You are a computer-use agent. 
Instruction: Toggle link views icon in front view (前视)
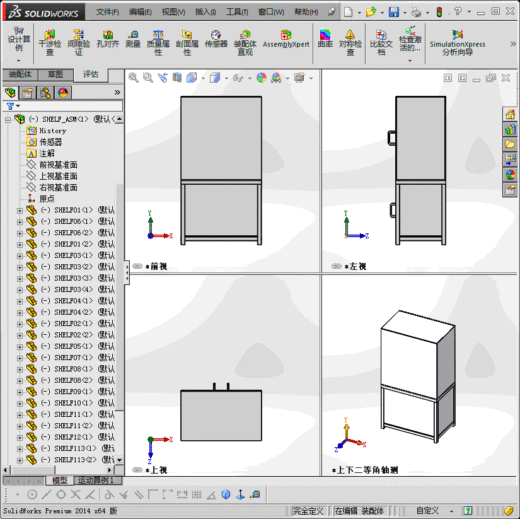137,266
